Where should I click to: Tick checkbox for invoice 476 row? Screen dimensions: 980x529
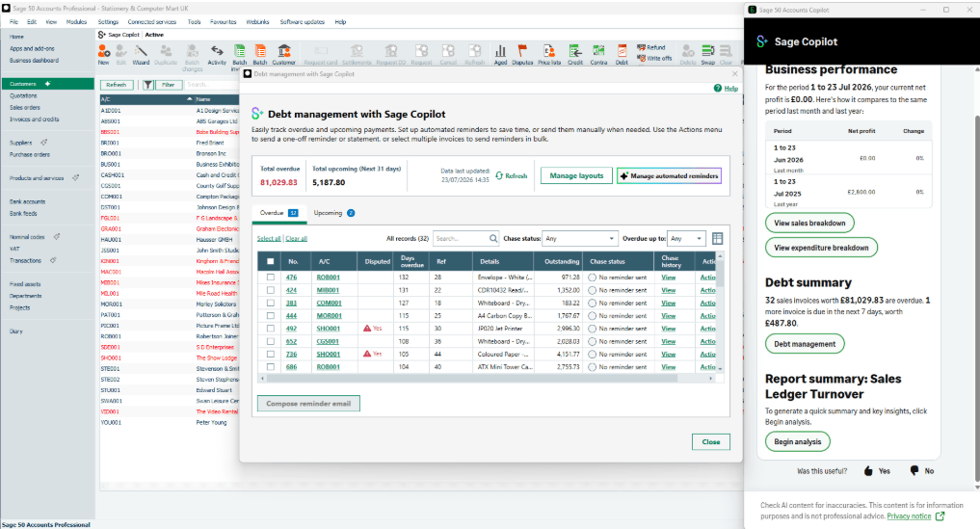pos(271,277)
